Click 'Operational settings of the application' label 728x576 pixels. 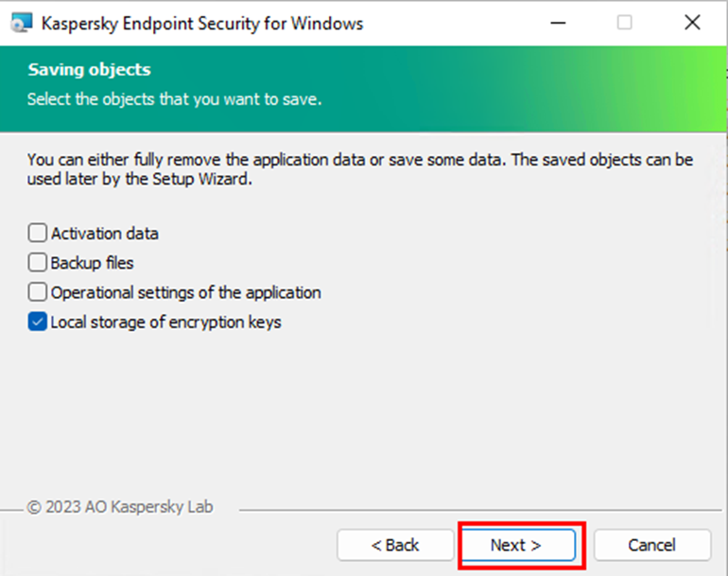tap(186, 292)
